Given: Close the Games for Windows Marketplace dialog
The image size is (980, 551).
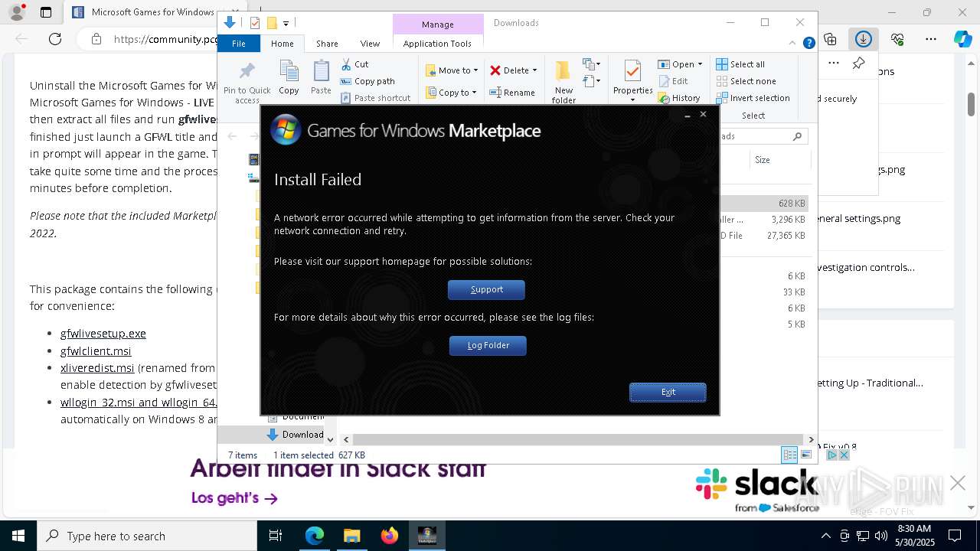Looking at the screenshot, I should (703, 115).
